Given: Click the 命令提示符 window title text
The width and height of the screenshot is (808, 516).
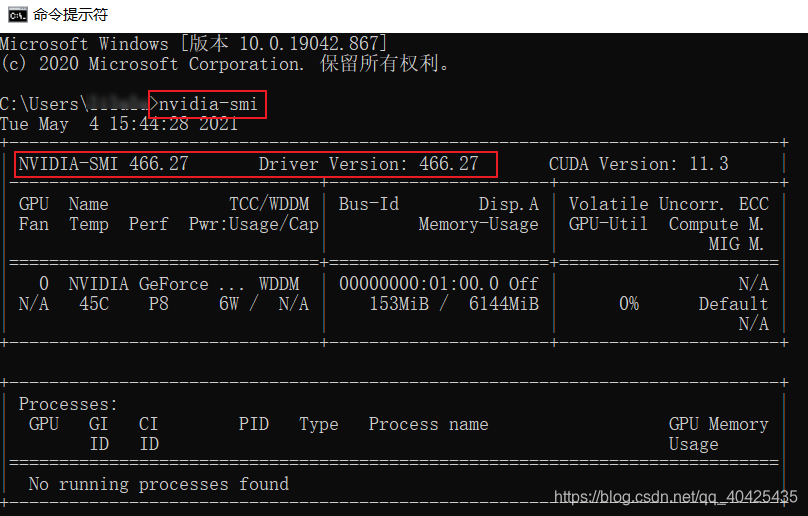Looking at the screenshot, I should click(71, 15).
